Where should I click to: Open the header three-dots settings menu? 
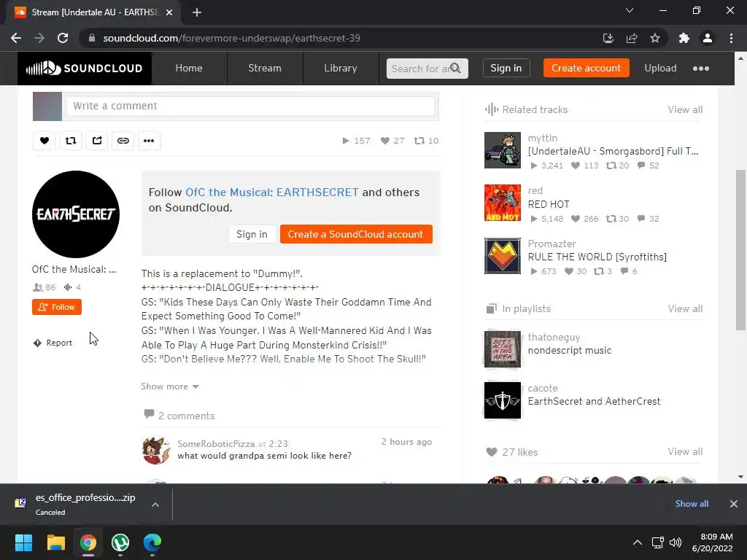[x=701, y=68]
